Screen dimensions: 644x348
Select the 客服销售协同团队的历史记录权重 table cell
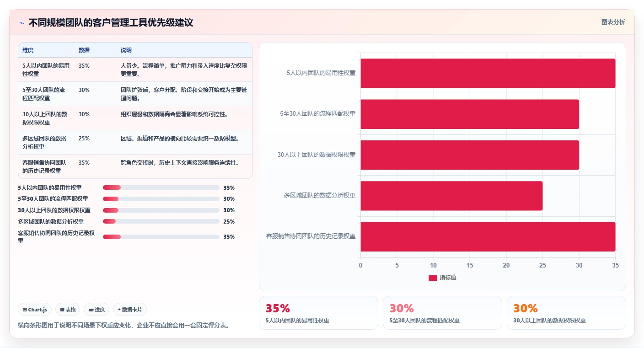coord(46,166)
